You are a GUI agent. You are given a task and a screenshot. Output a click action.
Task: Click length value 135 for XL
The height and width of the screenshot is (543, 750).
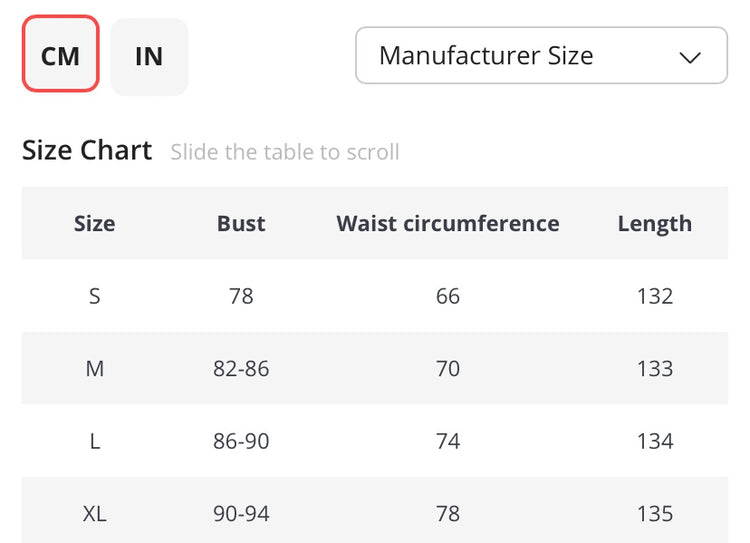click(x=654, y=514)
